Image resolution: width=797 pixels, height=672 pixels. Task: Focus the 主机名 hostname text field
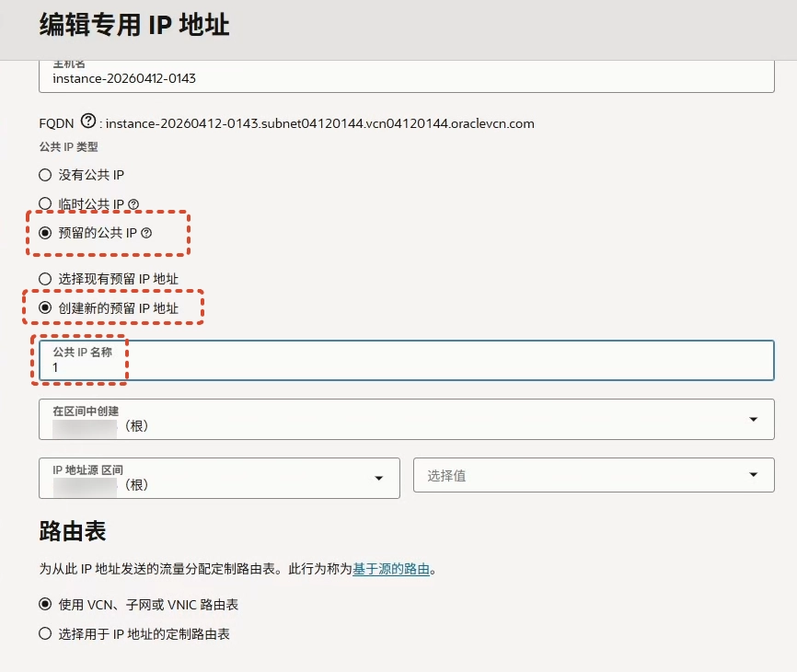405,78
